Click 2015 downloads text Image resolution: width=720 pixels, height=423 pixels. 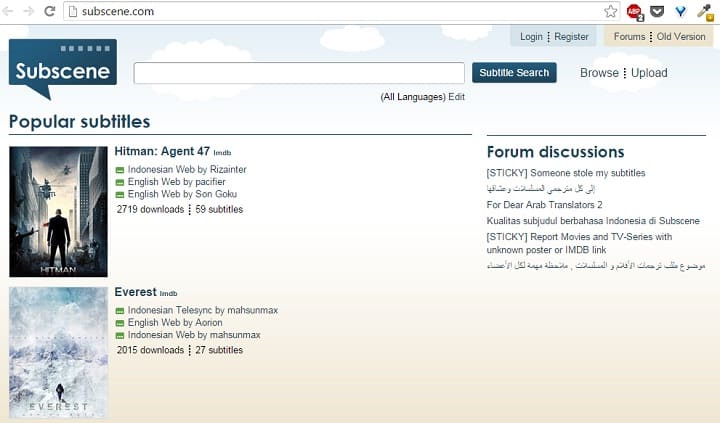coord(150,350)
